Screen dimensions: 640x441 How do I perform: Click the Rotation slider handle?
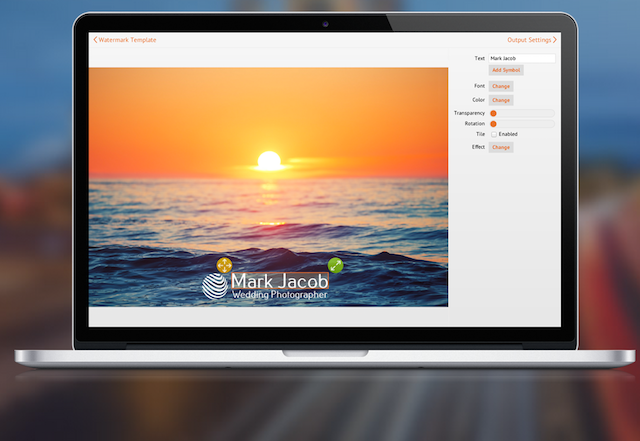coord(493,124)
